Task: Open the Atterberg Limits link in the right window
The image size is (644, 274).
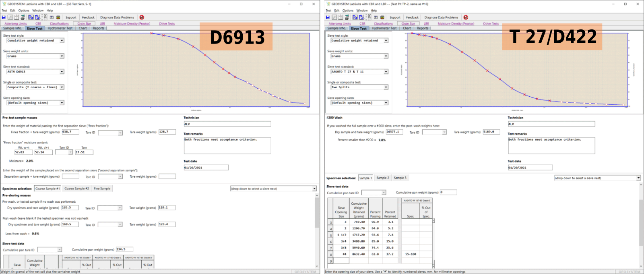Action: (x=339, y=24)
